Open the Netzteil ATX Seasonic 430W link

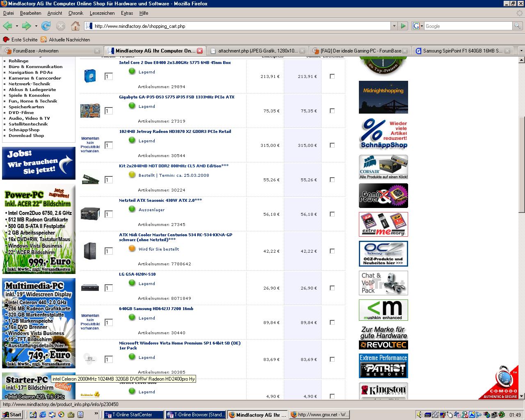click(x=160, y=201)
